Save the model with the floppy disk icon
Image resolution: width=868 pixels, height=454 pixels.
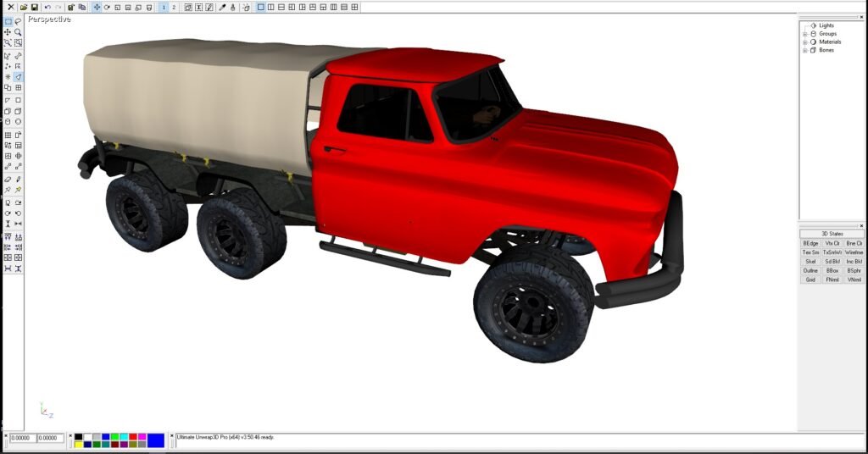[x=34, y=7]
